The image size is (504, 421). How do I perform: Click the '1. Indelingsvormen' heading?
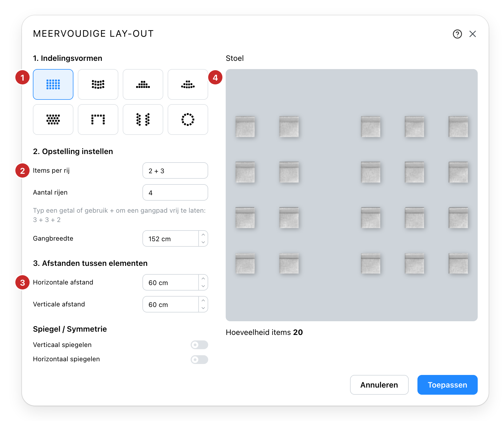point(68,58)
